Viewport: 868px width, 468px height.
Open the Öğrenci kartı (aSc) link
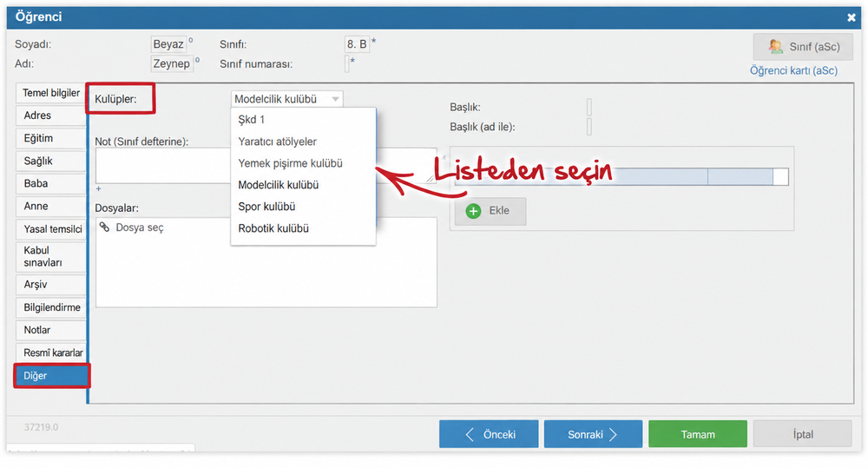tap(793, 71)
